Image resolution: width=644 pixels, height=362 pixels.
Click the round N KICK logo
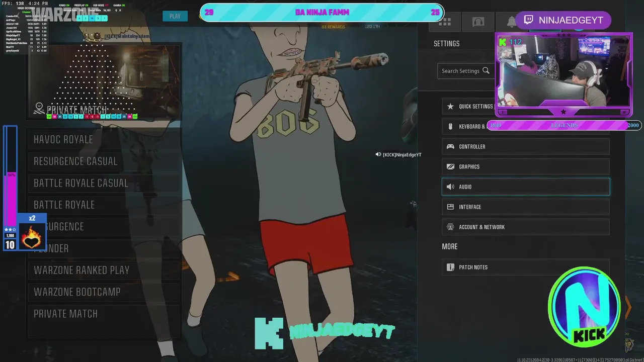tap(584, 308)
